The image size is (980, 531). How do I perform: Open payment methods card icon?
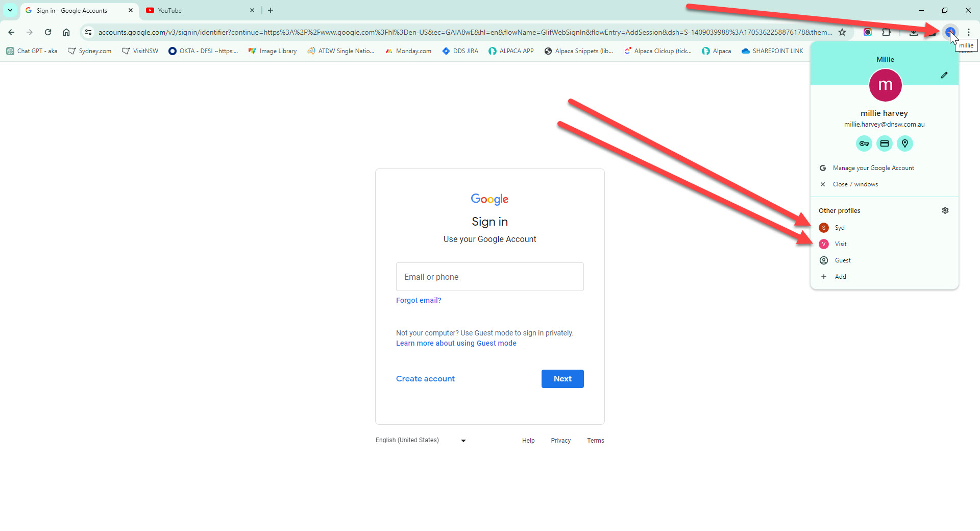(x=885, y=143)
